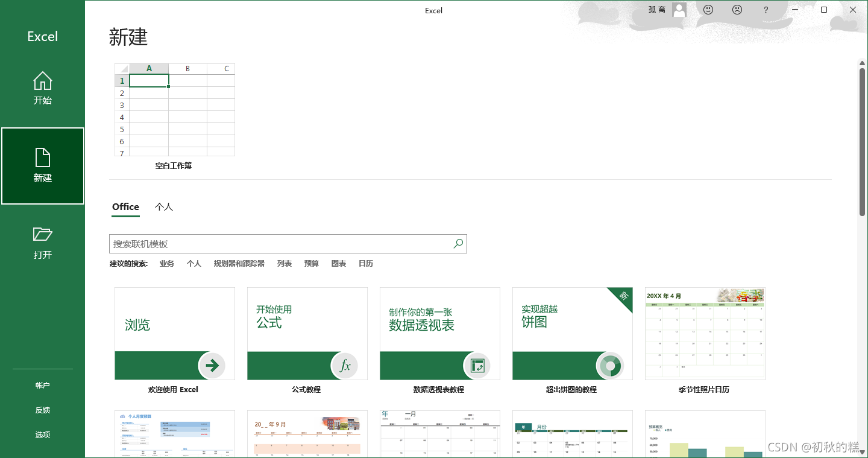Click the vertical scrollbar thumb
The height and width of the screenshot is (458, 868).
point(863,142)
